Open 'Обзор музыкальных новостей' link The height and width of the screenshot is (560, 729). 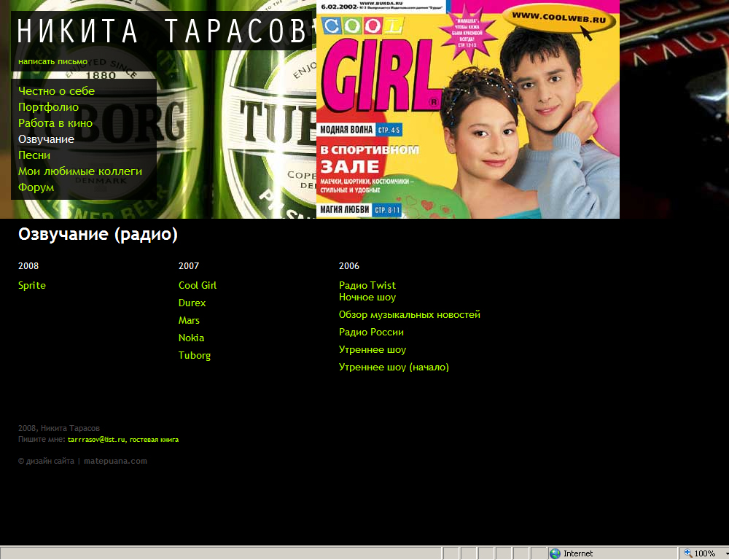coord(409,315)
